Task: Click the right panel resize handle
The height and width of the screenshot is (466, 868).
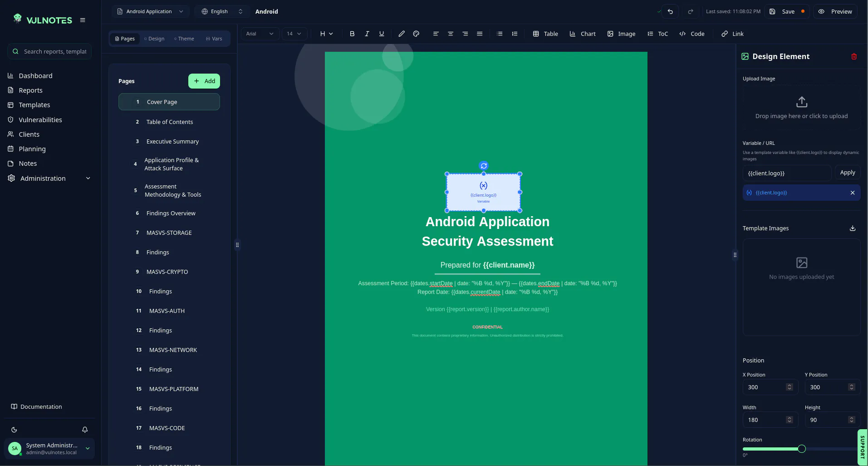Action: [x=735, y=255]
